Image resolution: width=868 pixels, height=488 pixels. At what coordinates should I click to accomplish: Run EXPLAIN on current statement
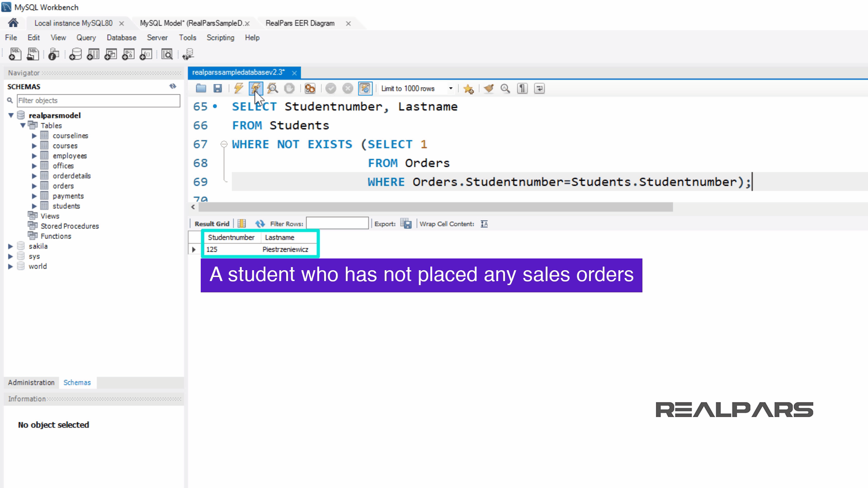point(272,89)
